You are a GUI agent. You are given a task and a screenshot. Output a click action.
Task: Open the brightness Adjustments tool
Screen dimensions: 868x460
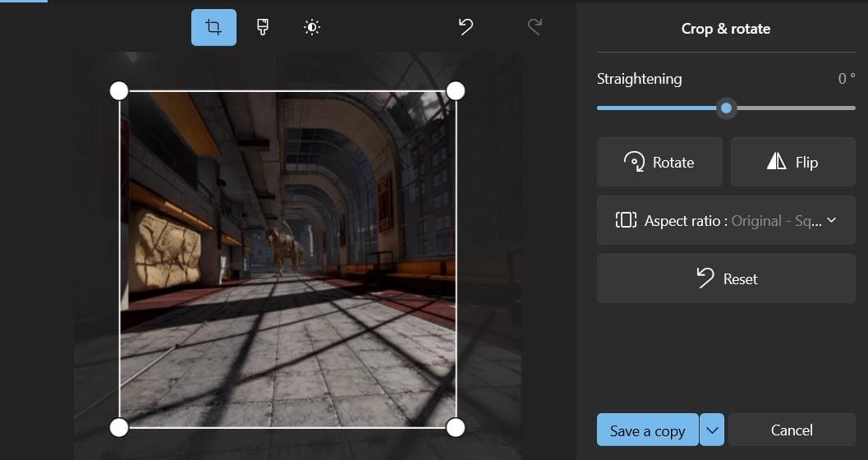pyautogui.click(x=312, y=28)
